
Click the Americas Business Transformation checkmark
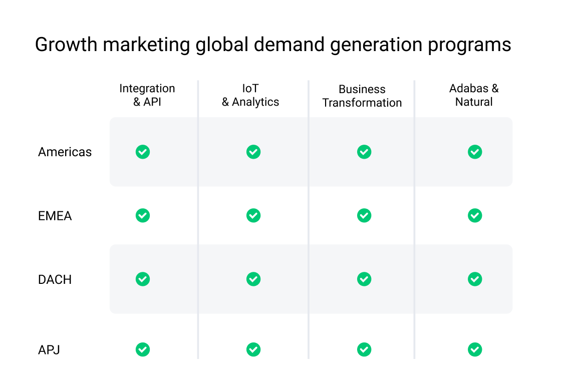364,152
